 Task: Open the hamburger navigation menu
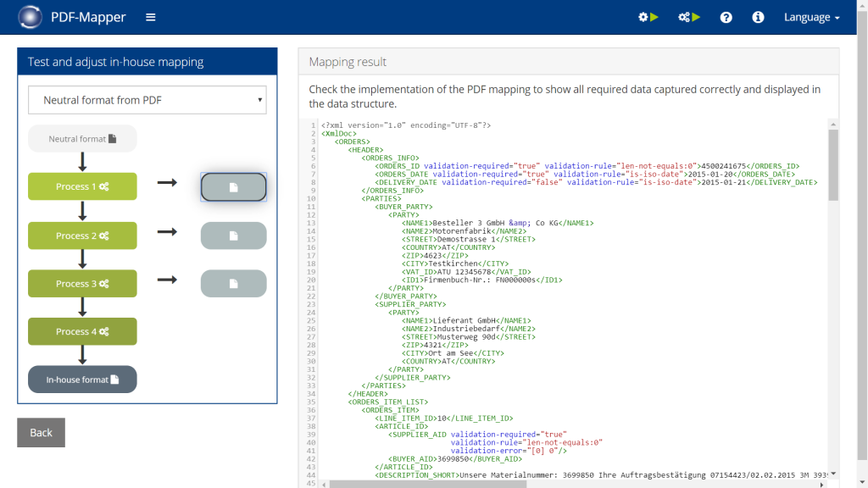[x=151, y=17]
